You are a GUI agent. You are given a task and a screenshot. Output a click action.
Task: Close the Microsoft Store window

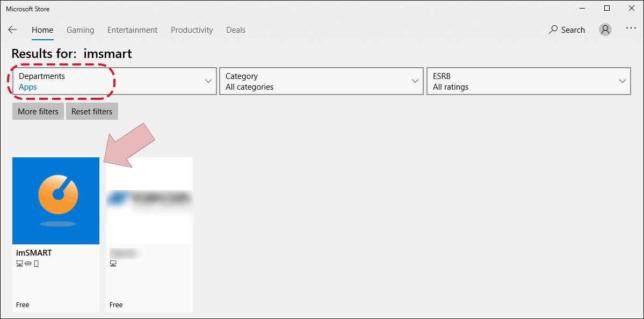pyautogui.click(x=632, y=8)
